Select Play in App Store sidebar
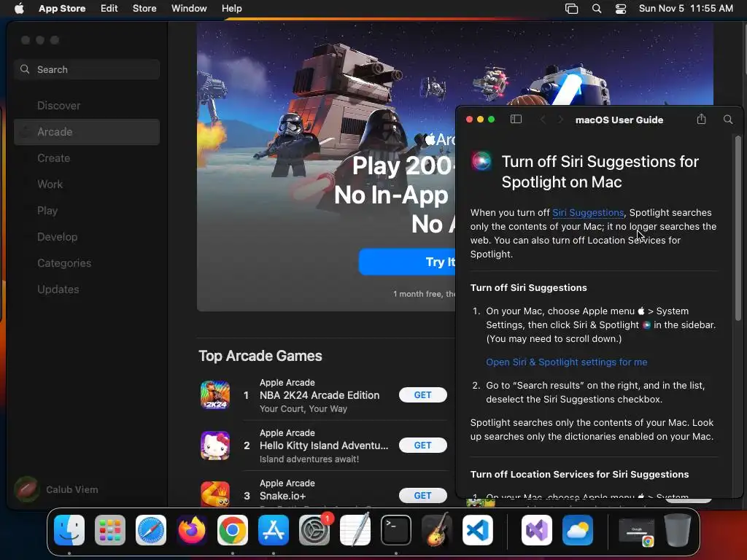This screenshot has height=560, width=747. pos(87,211)
